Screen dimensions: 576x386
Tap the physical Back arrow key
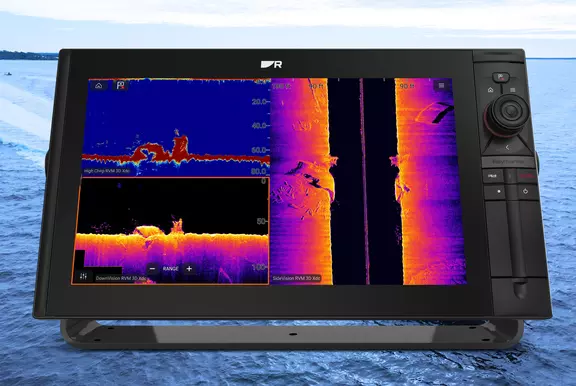[507, 147]
